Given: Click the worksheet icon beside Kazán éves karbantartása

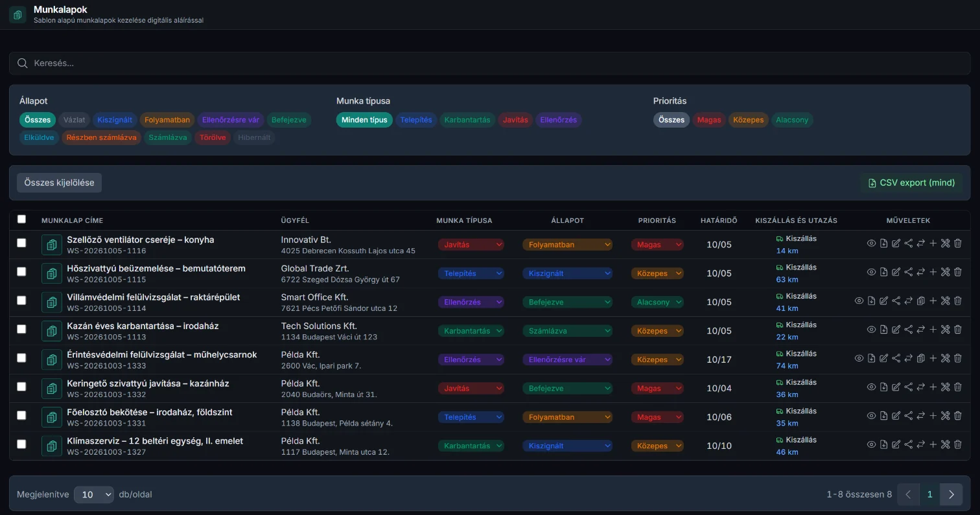Looking at the screenshot, I should click(51, 330).
